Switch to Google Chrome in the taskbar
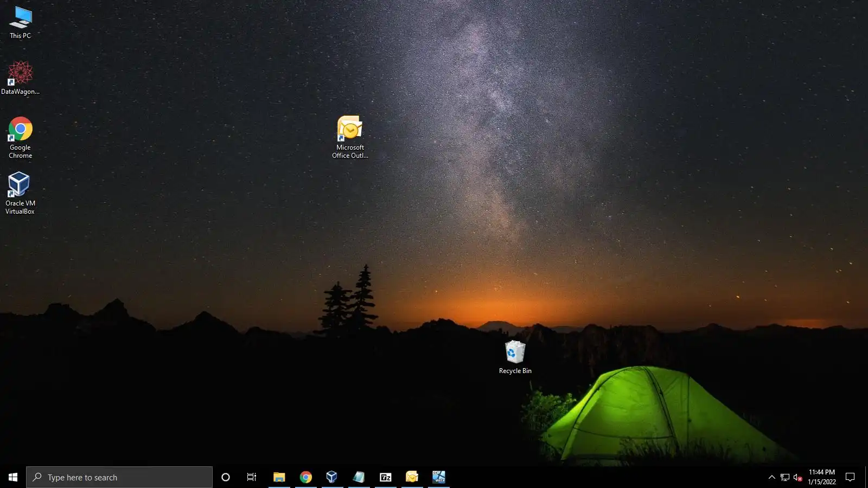 (x=305, y=477)
